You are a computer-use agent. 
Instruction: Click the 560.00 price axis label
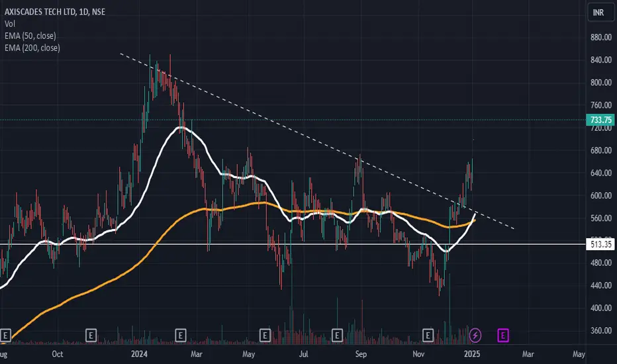601,218
